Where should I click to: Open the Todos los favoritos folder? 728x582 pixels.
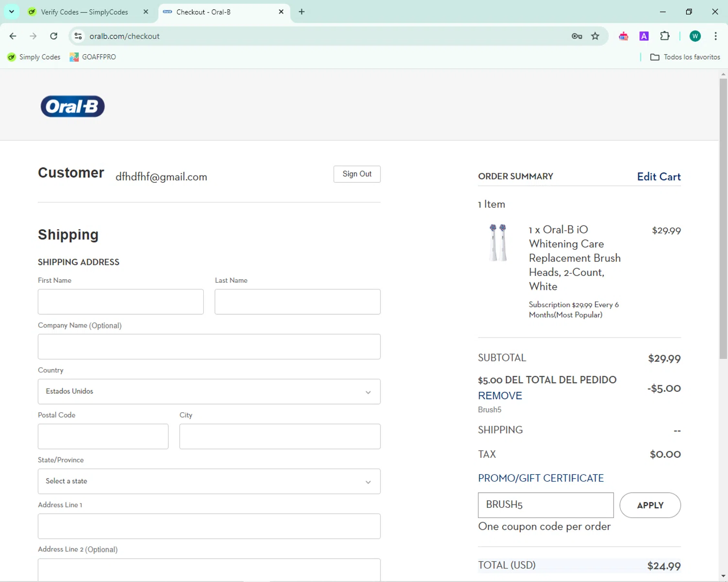coord(685,57)
